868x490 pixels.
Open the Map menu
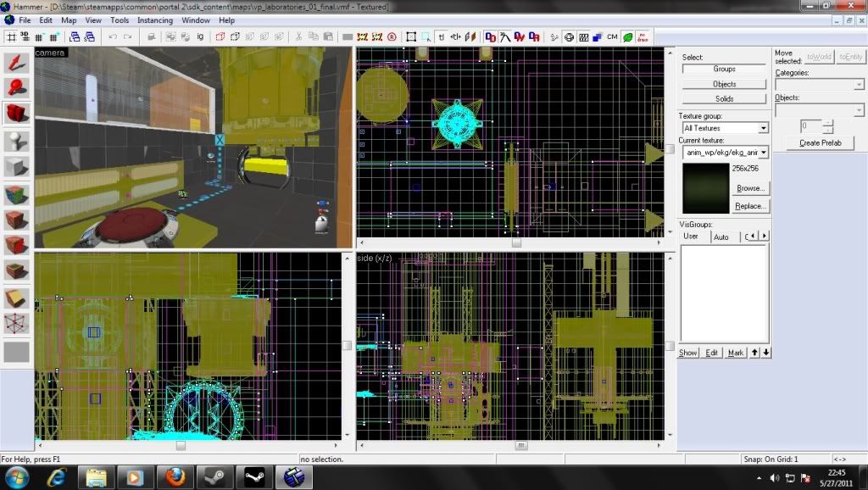[70, 20]
